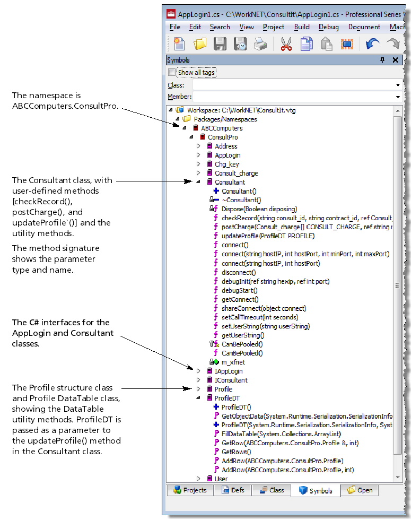This screenshot has height=520, width=420.
Task: Click the Open folder toolbar icon
Action: point(199,44)
